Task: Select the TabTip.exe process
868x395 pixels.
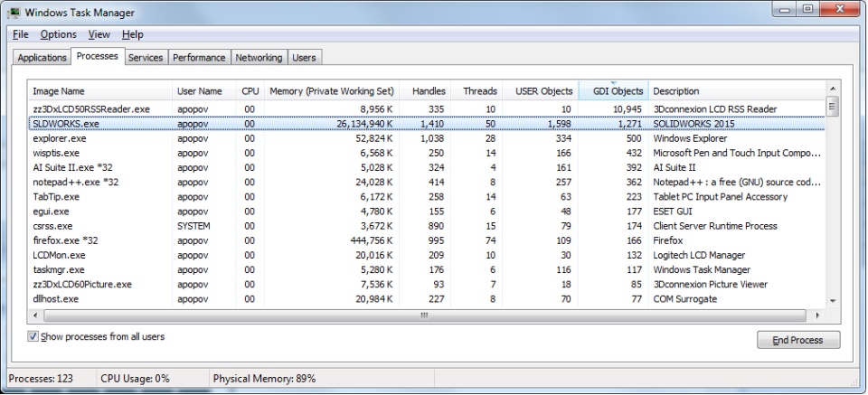Action: click(426, 196)
